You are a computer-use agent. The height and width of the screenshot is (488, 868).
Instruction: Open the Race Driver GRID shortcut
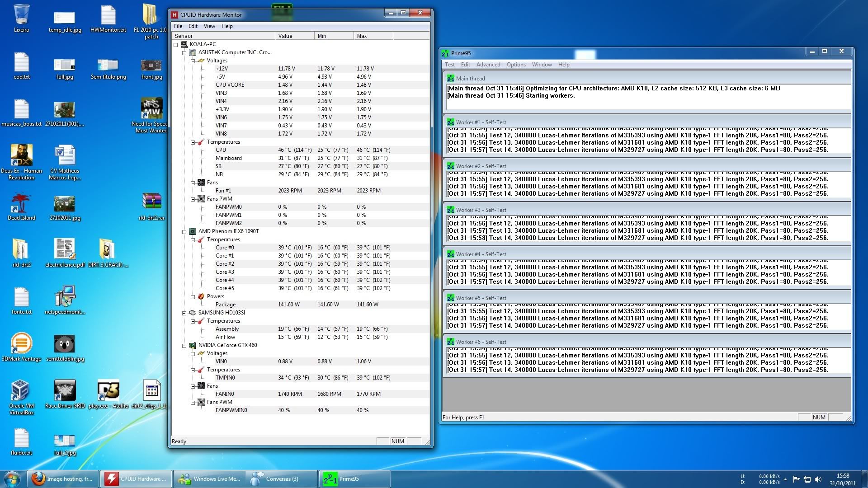click(65, 390)
